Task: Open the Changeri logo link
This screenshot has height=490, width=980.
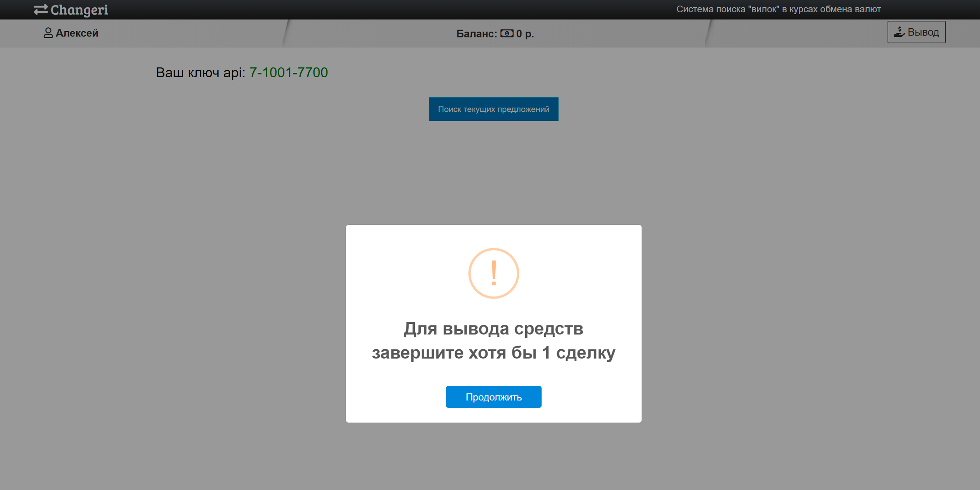Action: coord(71,9)
